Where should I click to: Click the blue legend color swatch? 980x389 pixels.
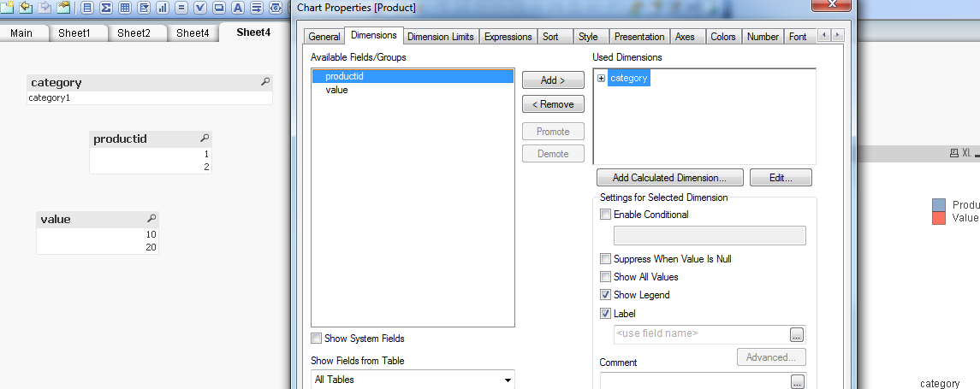939,205
